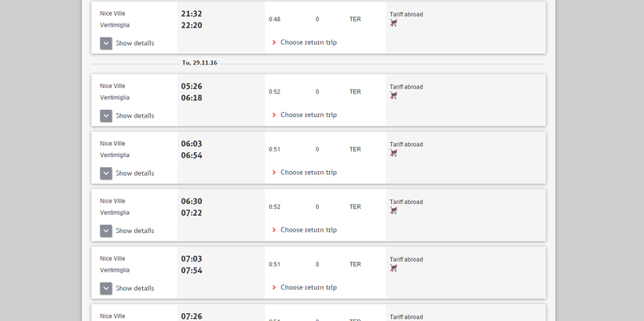Viewport: 644px width, 321px height.
Task: Choose return trip for 05:26 train
Action: (x=308, y=115)
